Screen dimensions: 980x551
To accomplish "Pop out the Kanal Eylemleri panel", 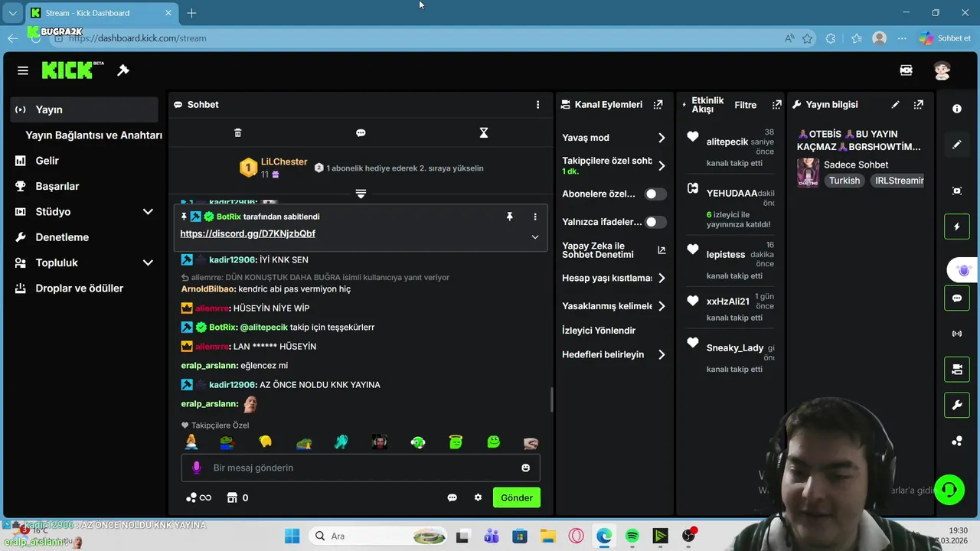I will 658,105.
